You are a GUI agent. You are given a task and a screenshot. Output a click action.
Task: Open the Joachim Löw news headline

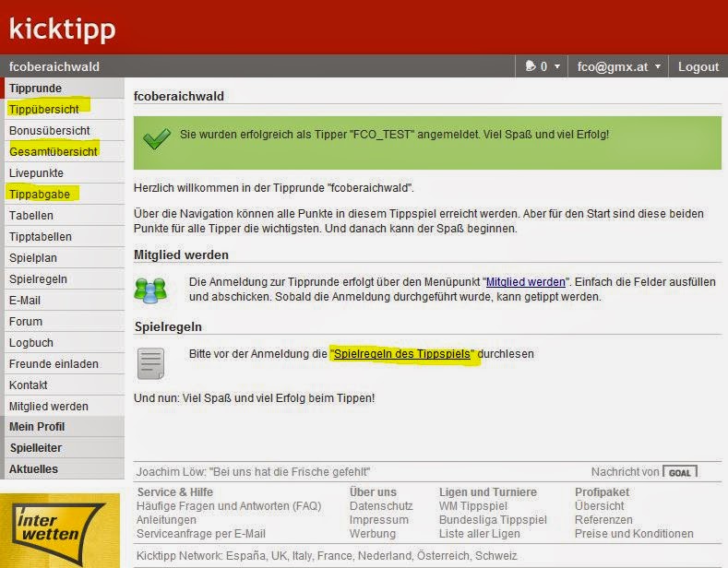253,472
